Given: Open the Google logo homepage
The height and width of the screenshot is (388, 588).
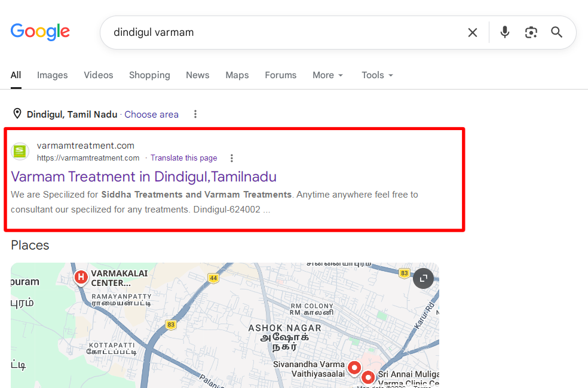Looking at the screenshot, I should click(x=40, y=32).
